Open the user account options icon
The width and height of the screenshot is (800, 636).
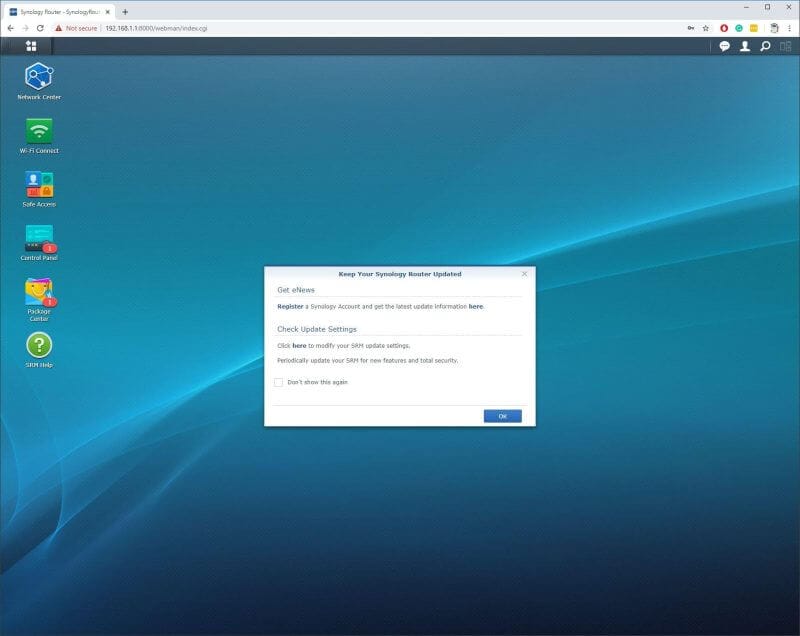coord(746,46)
